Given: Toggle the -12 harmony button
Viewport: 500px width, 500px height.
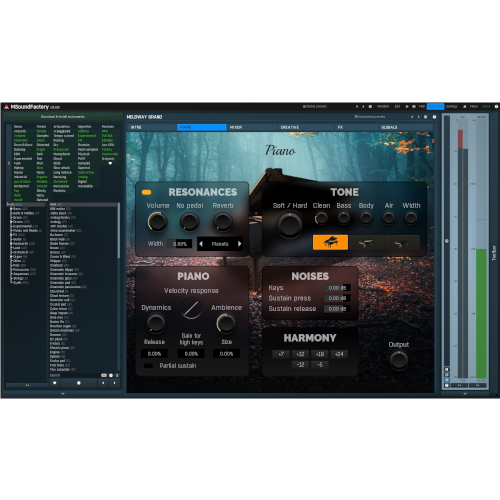Looking at the screenshot, I should [300, 365].
